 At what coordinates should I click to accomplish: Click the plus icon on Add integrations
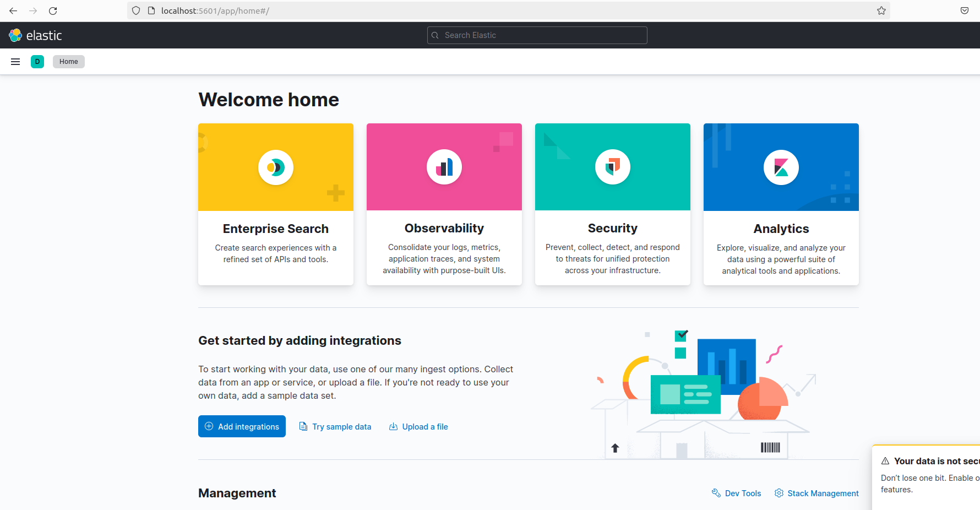click(209, 426)
